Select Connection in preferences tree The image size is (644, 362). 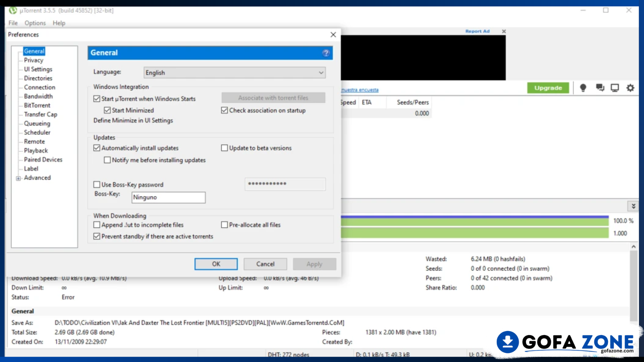point(40,87)
